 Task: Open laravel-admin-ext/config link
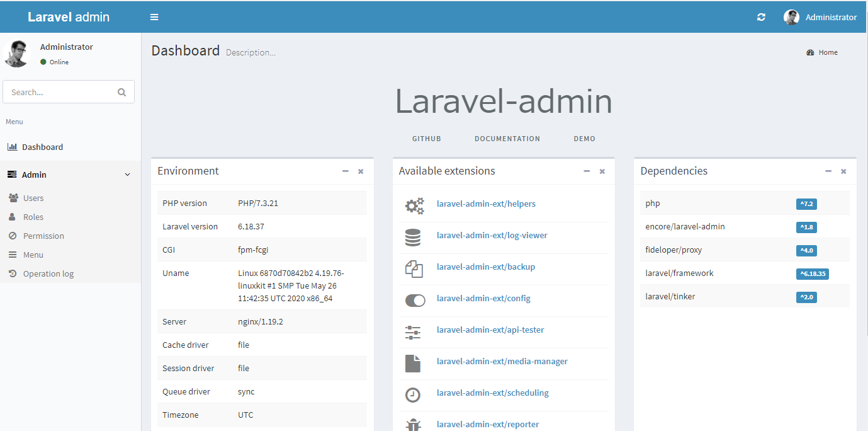483,298
